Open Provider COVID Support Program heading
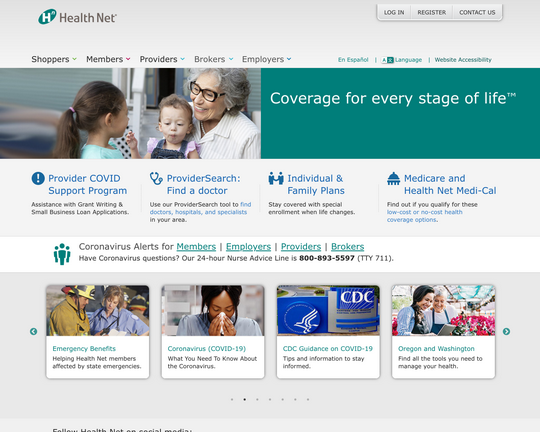The image size is (540, 432). click(87, 184)
